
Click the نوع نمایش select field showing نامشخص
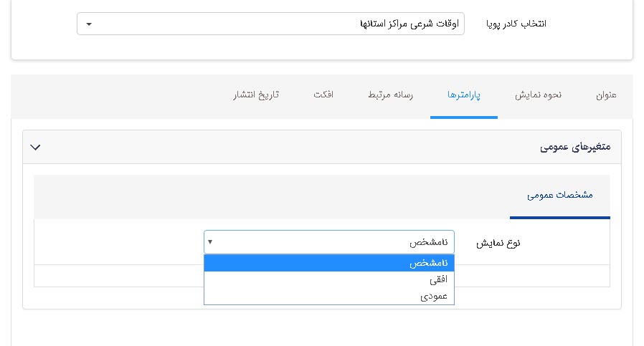328,242
